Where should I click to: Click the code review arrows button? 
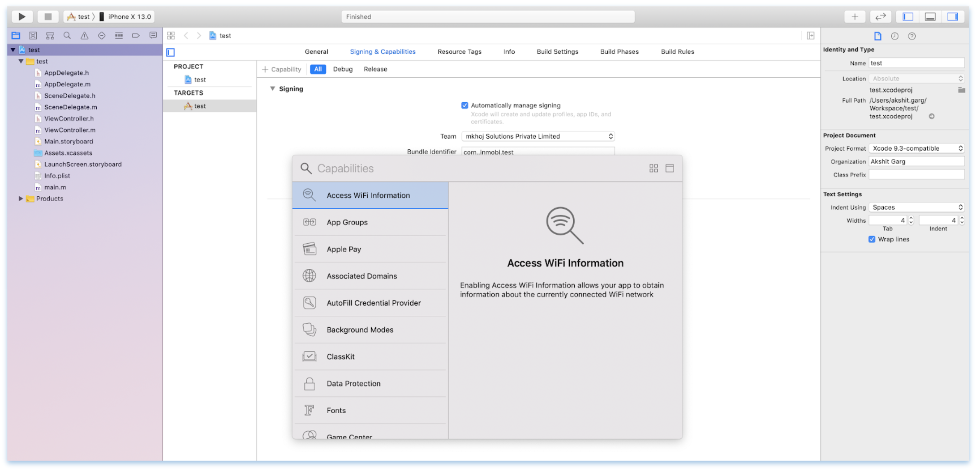coord(880,16)
